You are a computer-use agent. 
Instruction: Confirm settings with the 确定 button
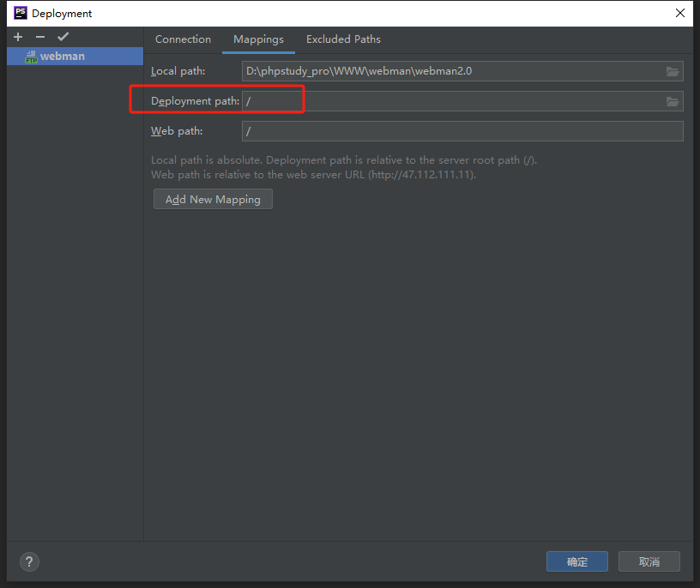click(576, 561)
